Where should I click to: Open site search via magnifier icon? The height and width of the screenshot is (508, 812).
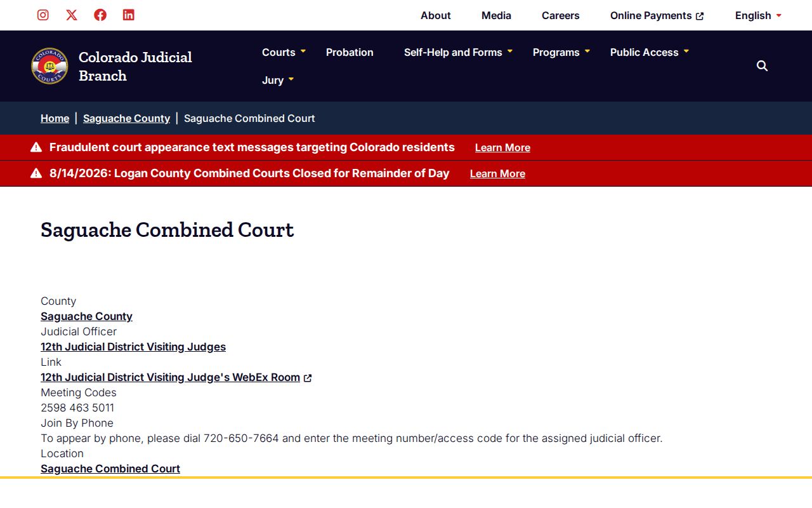(x=763, y=66)
